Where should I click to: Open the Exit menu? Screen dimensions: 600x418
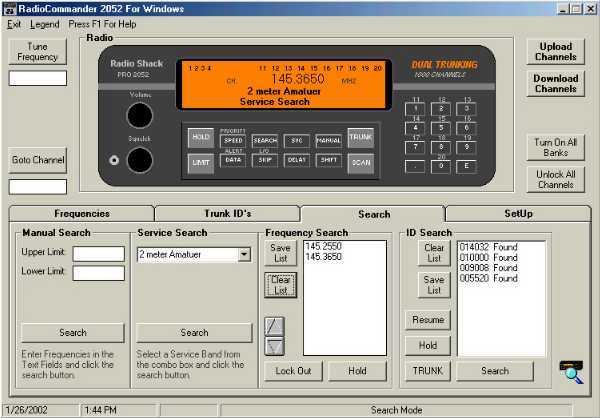click(x=14, y=24)
